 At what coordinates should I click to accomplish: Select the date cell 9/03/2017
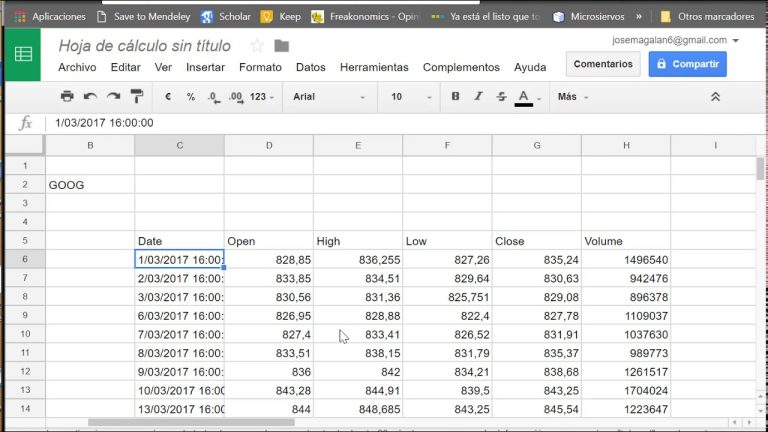click(x=179, y=372)
